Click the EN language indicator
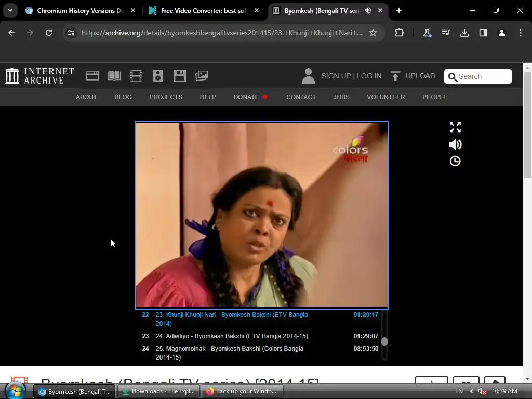 click(x=459, y=391)
